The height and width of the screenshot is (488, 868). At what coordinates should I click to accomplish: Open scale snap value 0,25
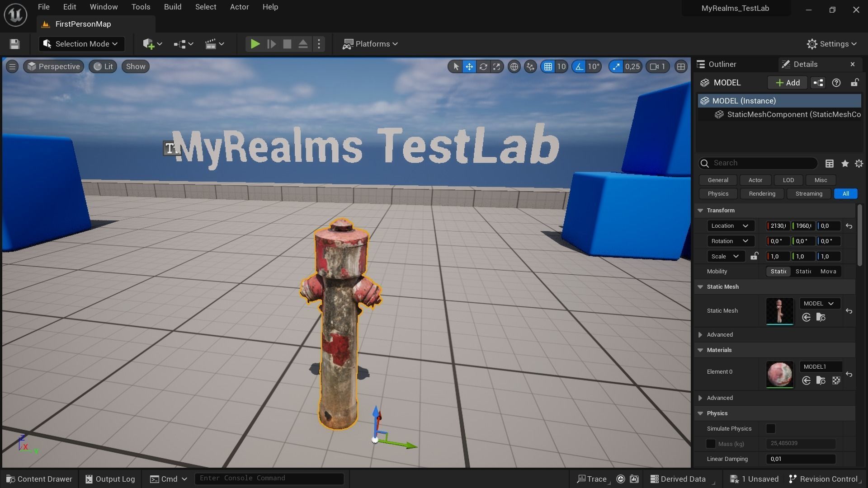(x=632, y=66)
